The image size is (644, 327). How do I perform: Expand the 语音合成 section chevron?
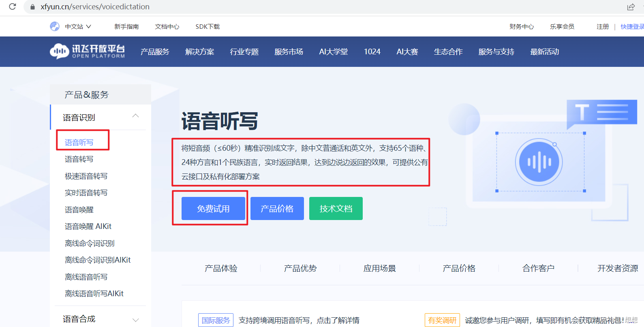tap(136, 320)
